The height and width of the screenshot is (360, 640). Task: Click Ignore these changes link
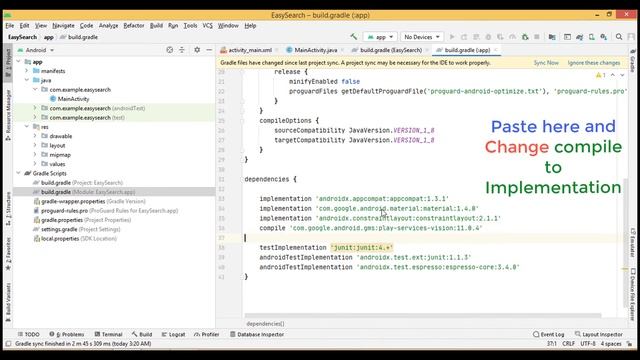pyautogui.click(x=593, y=63)
